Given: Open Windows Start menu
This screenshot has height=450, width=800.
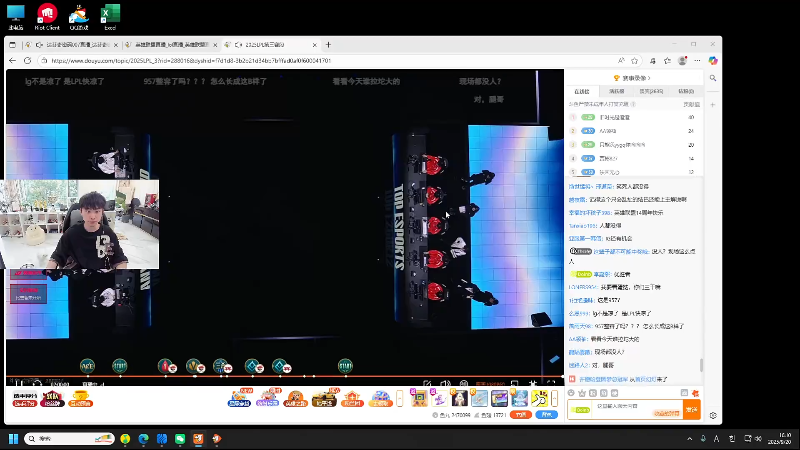Looking at the screenshot, I should tap(13, 439).
